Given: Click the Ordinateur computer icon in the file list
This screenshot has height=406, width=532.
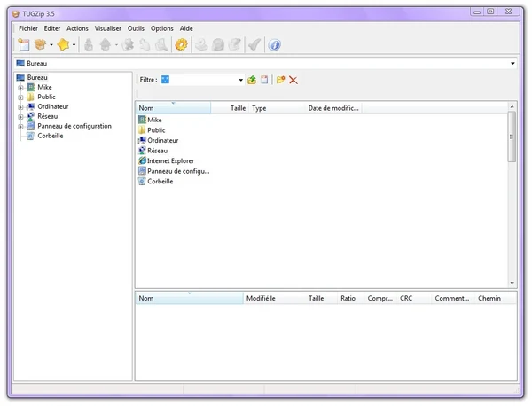Looking at the screenshot, I should 142,140.
